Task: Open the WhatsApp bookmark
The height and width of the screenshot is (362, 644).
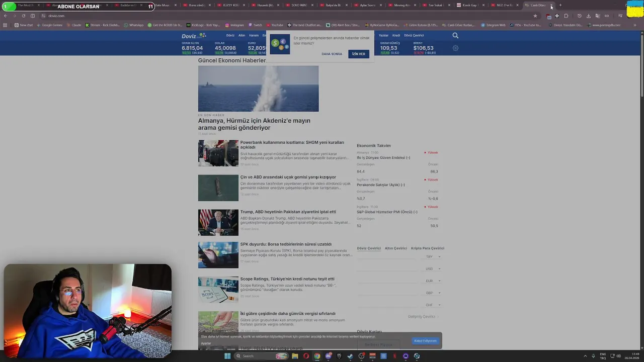Action: click(133, 25)
